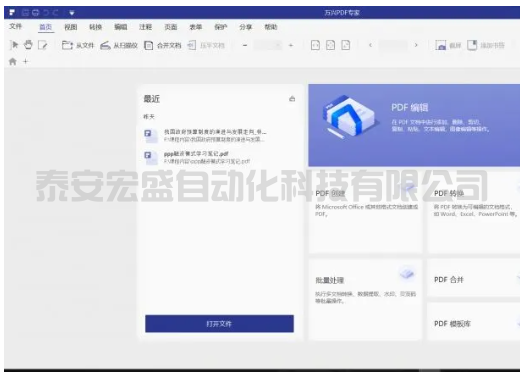Screen dimensions: 520x373
Task: Open the recent ppp融资模式学习笔记.pdf file
Action: click(204, 157)
